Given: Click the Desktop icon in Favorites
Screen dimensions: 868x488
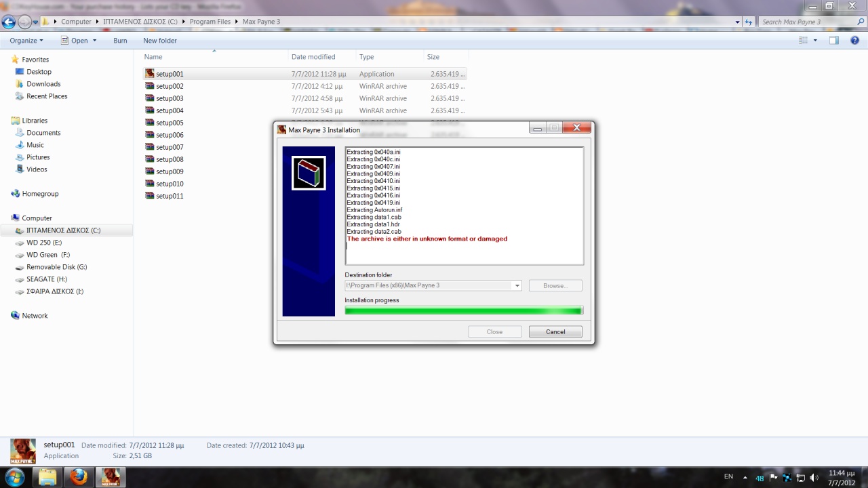Looking at the screenshot, I should pyautogui.click(x=20, y=72).
